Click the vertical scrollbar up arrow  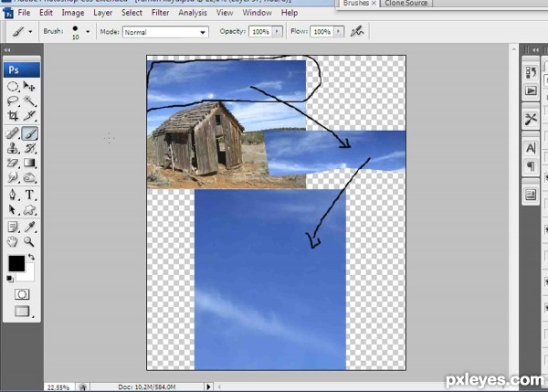point(513,49)
